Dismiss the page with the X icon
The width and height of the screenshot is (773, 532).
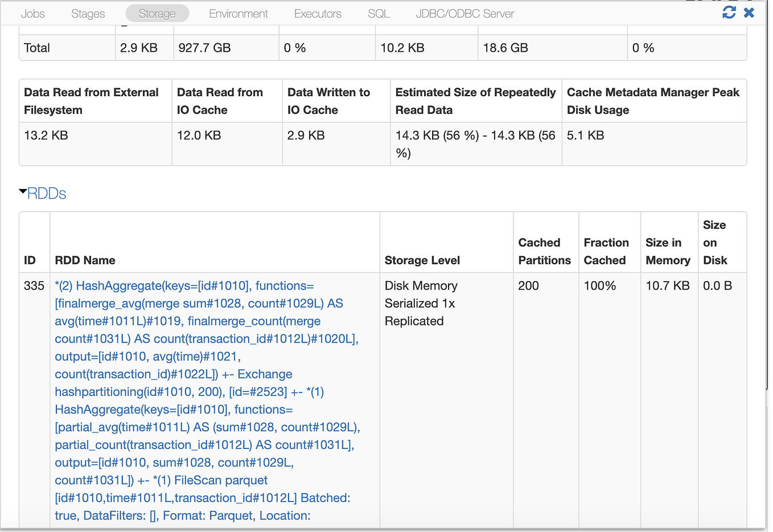[749, 12]
